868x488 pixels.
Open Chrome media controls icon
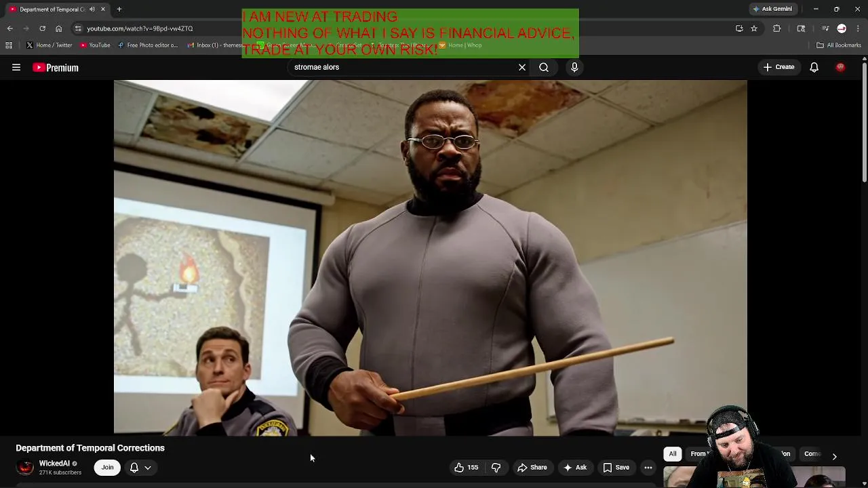coord(825,28)
